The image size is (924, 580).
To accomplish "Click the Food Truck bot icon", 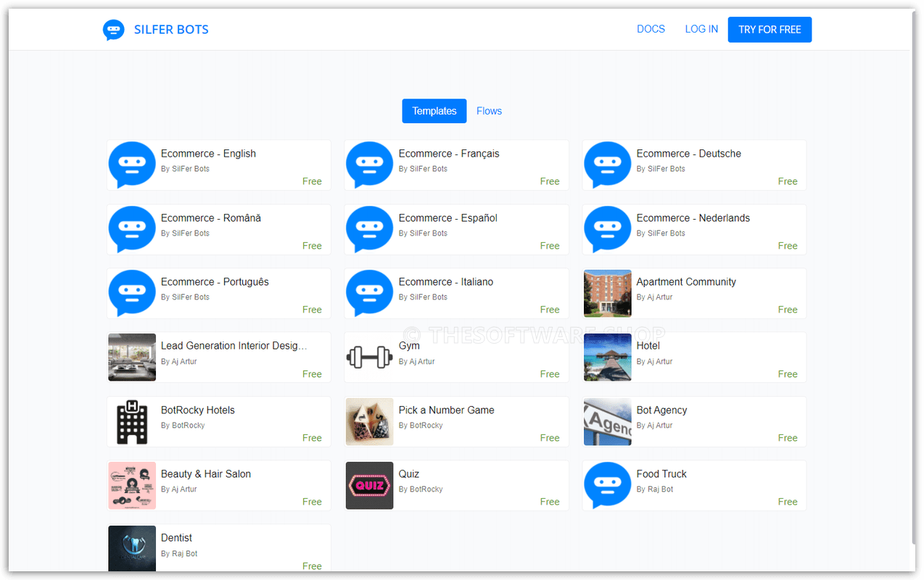I will pyautogui.click(x=607, y=485).
